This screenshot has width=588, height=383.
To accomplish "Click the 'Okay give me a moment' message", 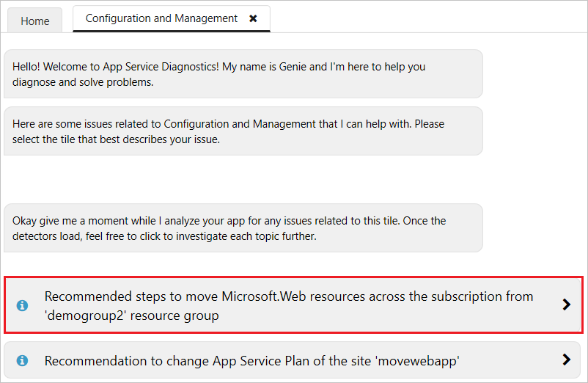I will 243,228.
